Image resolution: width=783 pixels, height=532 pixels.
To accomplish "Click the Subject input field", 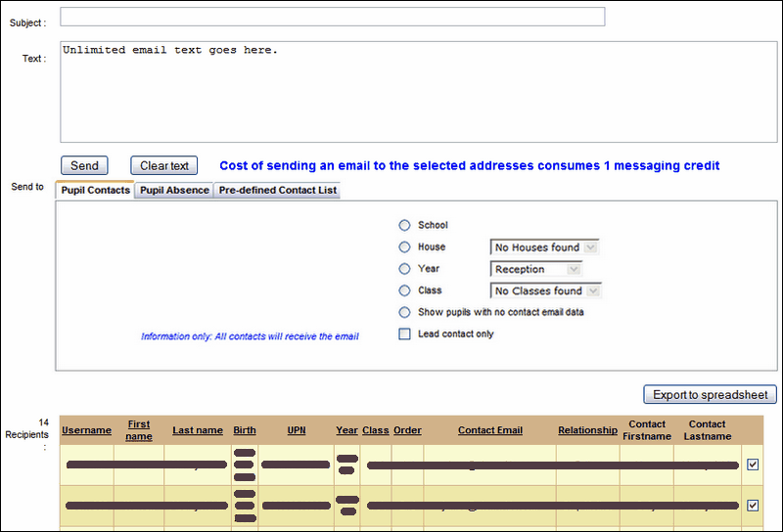I will [333, 17].
